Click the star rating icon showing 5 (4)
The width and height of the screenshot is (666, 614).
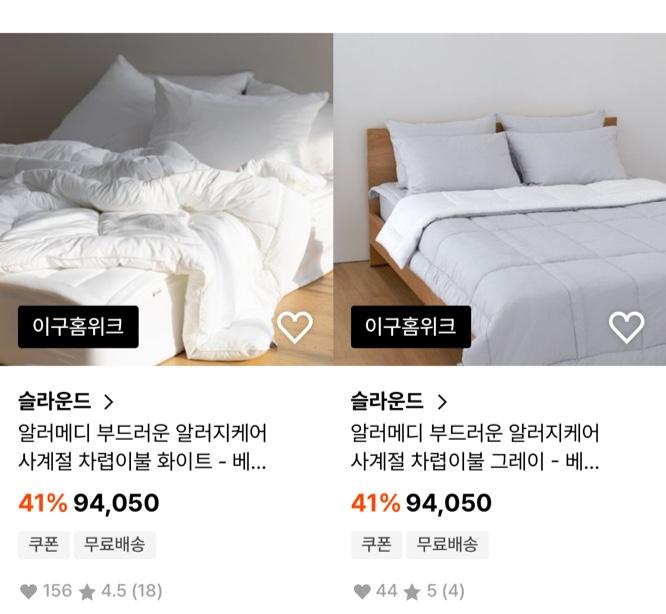click(x=412, y=591)
